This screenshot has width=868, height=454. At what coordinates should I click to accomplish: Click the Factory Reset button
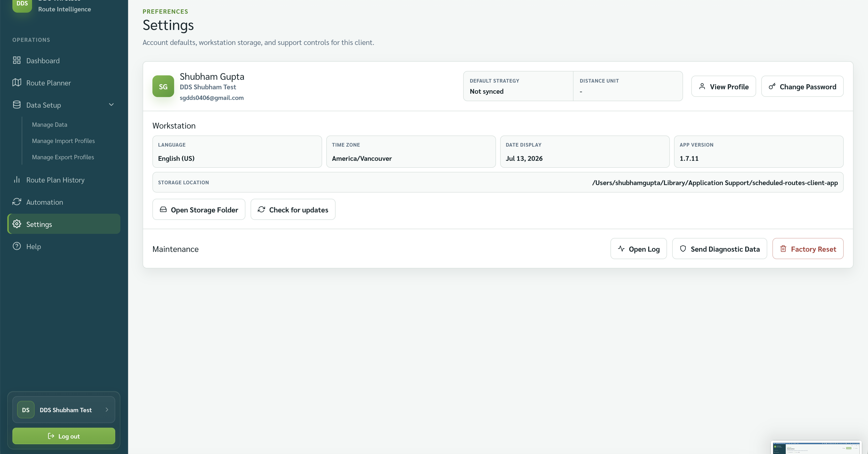point(808,249)
